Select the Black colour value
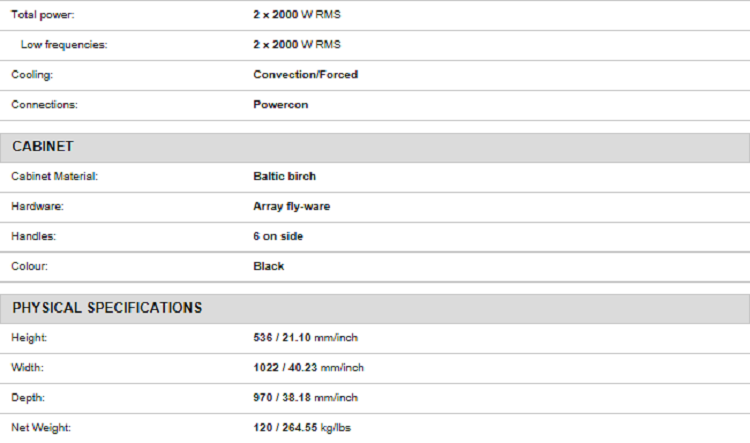 (x=269, y=266)
